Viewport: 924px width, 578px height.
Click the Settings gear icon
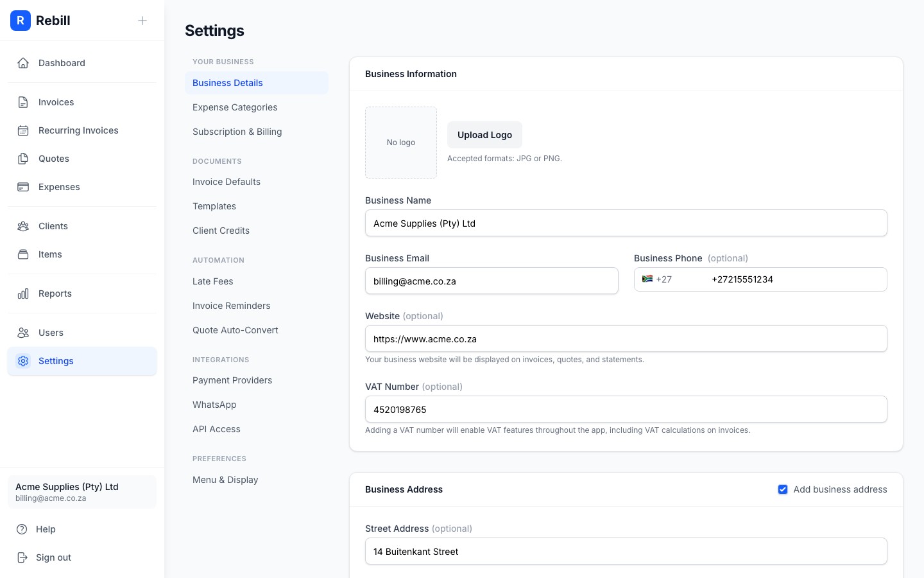tap(23, 361)
